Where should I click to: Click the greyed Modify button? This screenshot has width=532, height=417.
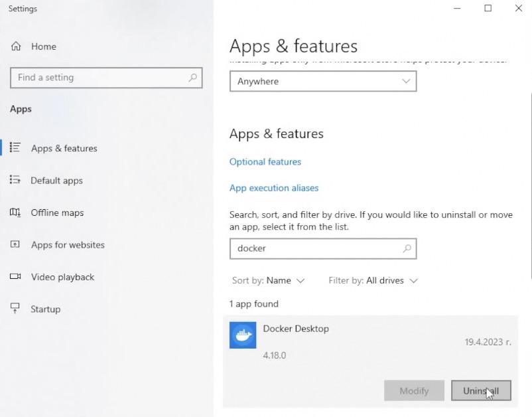414,390
